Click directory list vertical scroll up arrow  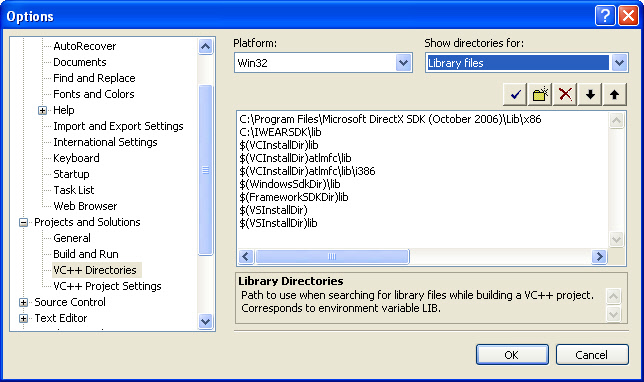[x=616, y=120]
